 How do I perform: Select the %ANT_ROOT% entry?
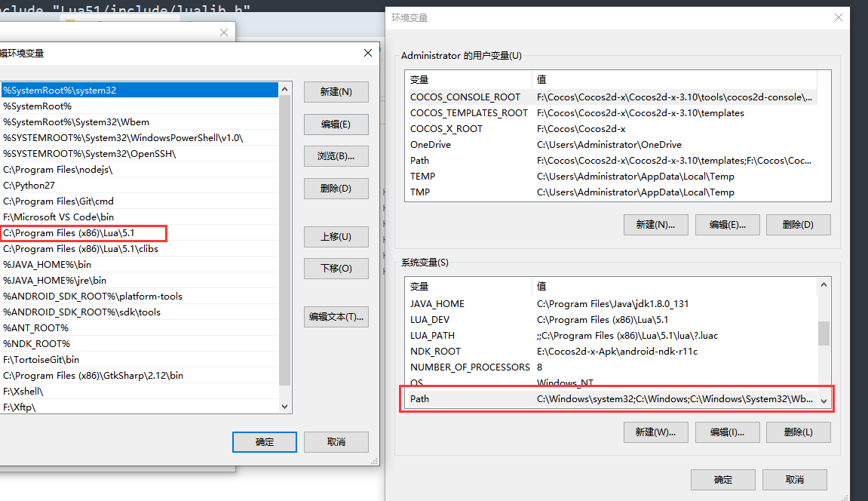140,327
